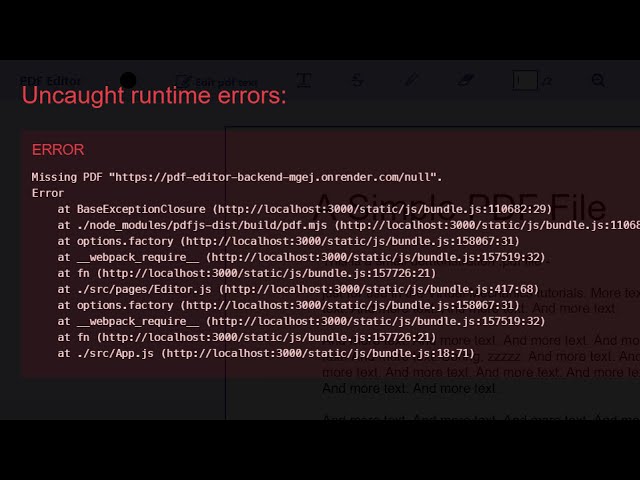
Task: Click the red ERROR heading
Action: click(58, 150)
